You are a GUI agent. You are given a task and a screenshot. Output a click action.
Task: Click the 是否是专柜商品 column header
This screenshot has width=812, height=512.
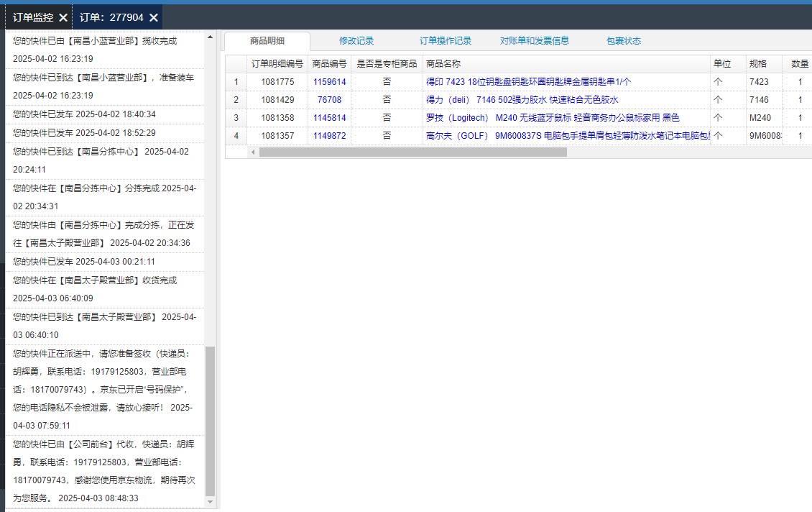pyautogui.click(x=387, y=64)
